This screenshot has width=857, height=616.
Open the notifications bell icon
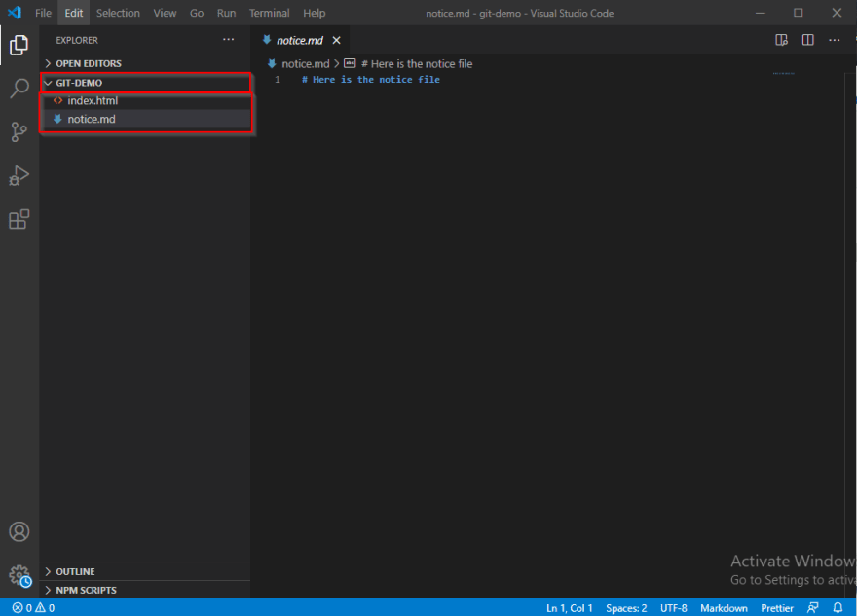[x=838, y=608]
